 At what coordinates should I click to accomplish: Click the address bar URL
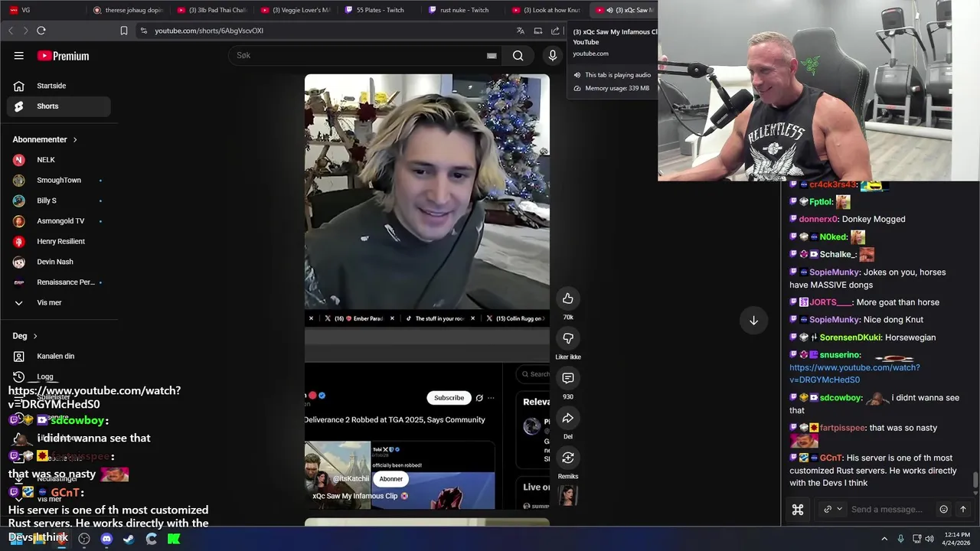point(209,31)
